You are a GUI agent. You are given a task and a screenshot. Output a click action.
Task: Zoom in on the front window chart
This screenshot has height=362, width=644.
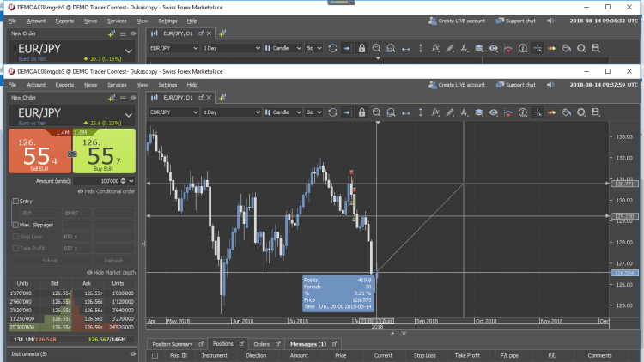pyautogui.click(x=376, y=112)
